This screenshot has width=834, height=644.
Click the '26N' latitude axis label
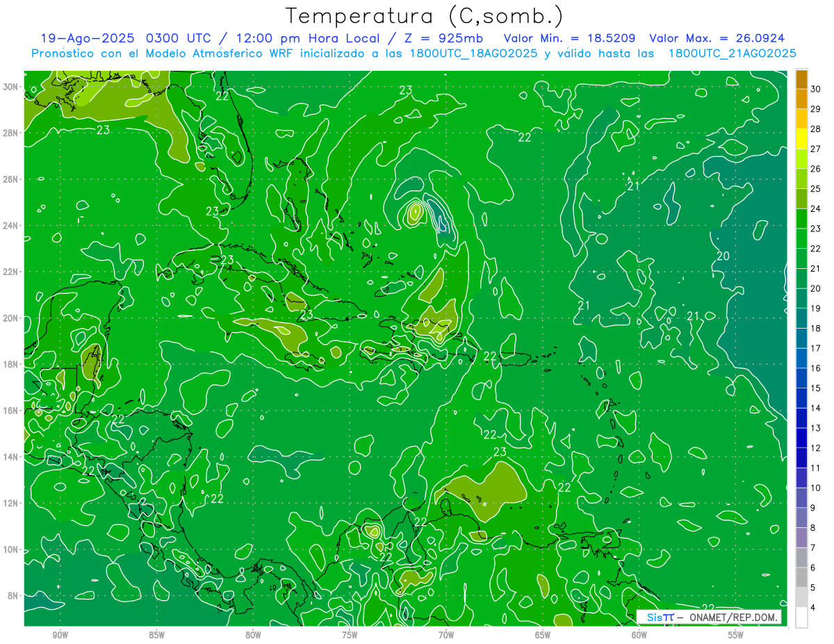click(x=11, y=179)
